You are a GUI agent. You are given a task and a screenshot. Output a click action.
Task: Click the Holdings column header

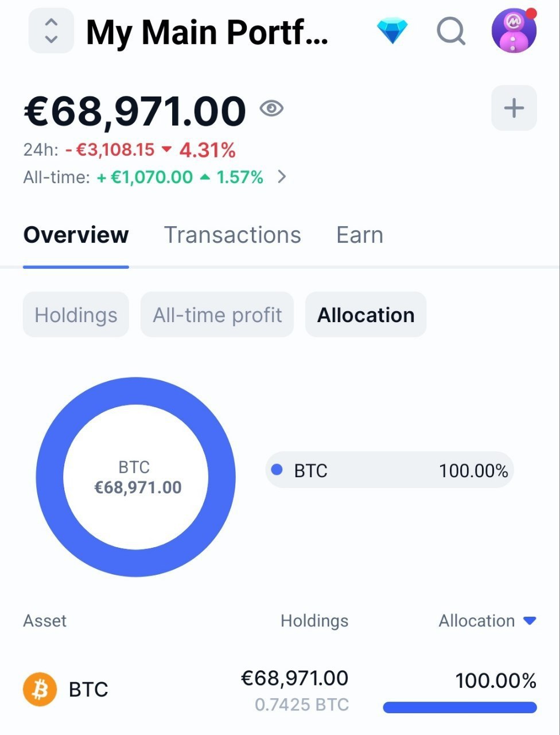tap(314, 621)
